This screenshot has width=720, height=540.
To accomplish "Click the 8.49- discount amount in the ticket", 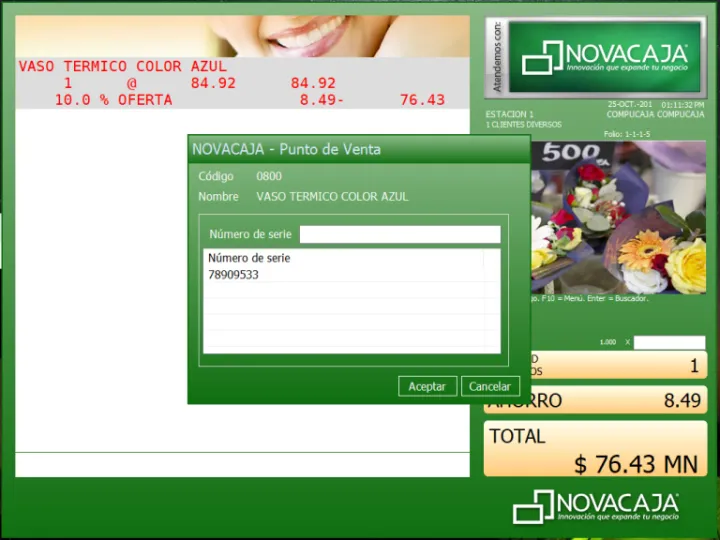I will click(321, 100).
